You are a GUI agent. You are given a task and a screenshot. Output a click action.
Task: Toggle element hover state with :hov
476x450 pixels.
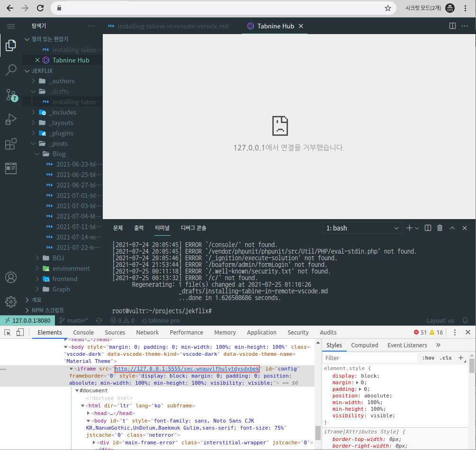tap(428, 358)
